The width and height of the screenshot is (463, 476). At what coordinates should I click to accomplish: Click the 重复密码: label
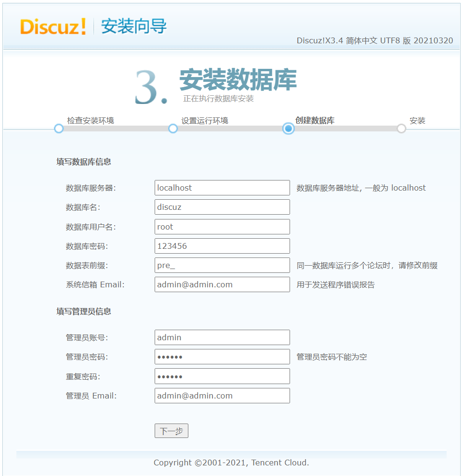pyautogui.click(x=83, y=376)
